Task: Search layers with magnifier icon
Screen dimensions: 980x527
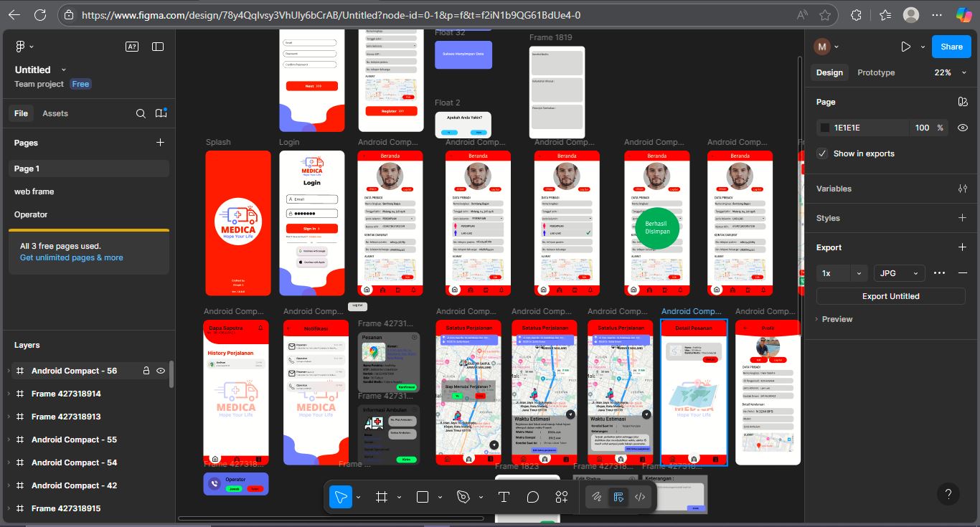Action: [141, 113]
